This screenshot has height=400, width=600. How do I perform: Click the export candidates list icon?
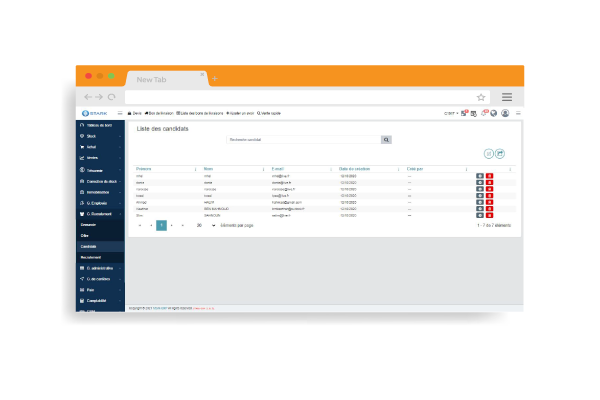pos(500,154)
